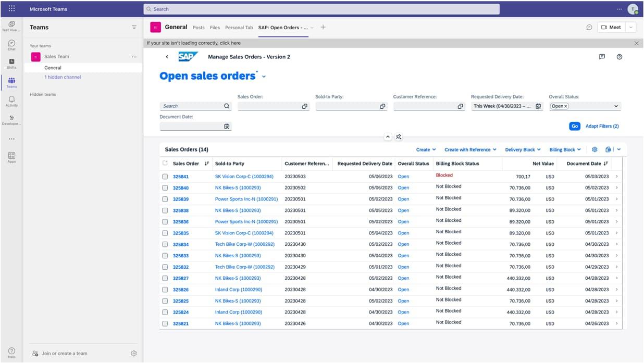Open Adapt Filters (2)
The width and height of the screenshot is (644, 363).
pos(602,126)
